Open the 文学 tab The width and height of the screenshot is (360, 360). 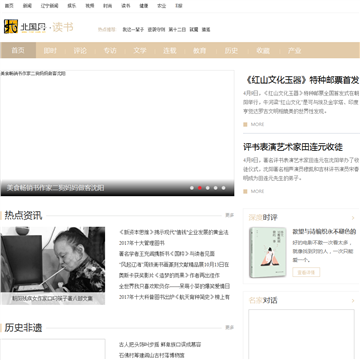pyautogui.click(x=140, y=50)
